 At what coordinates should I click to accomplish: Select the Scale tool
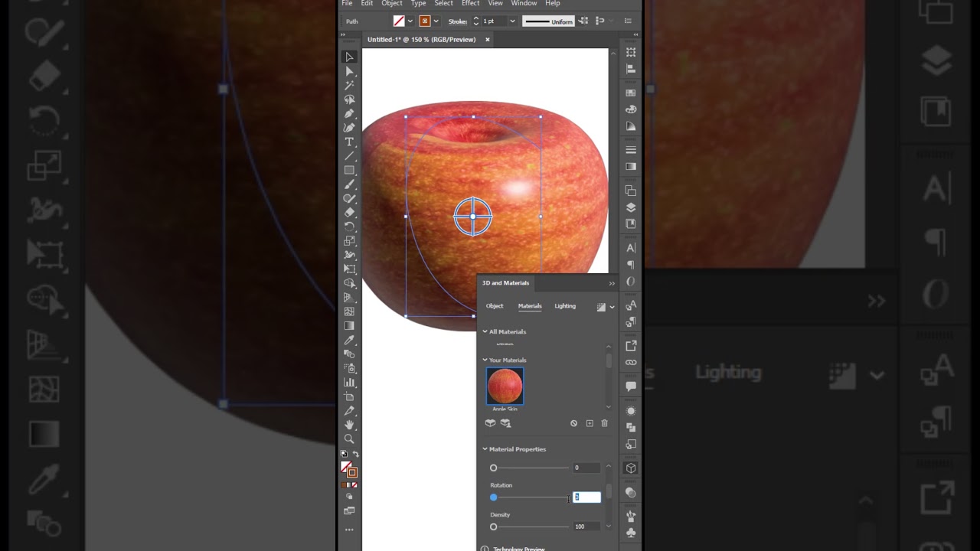click(x=349, y=241)
